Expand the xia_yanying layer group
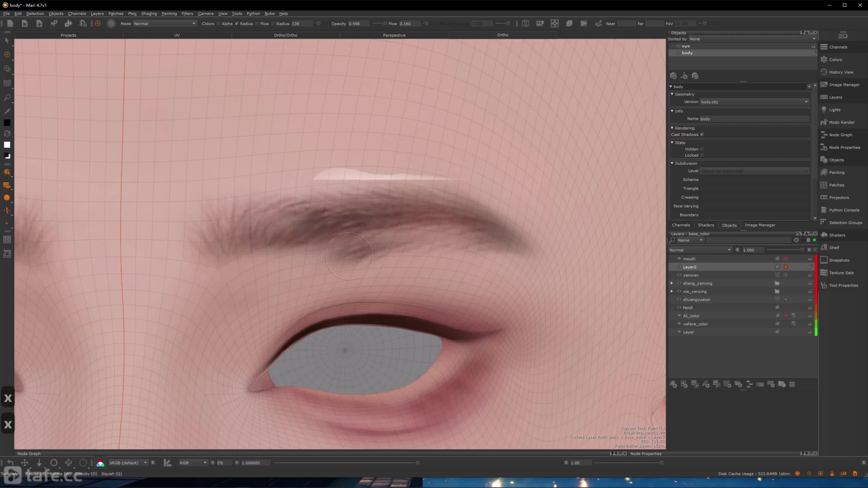This screenshot has height=488, width=868. pyautogui.click(x=672, y=291)
